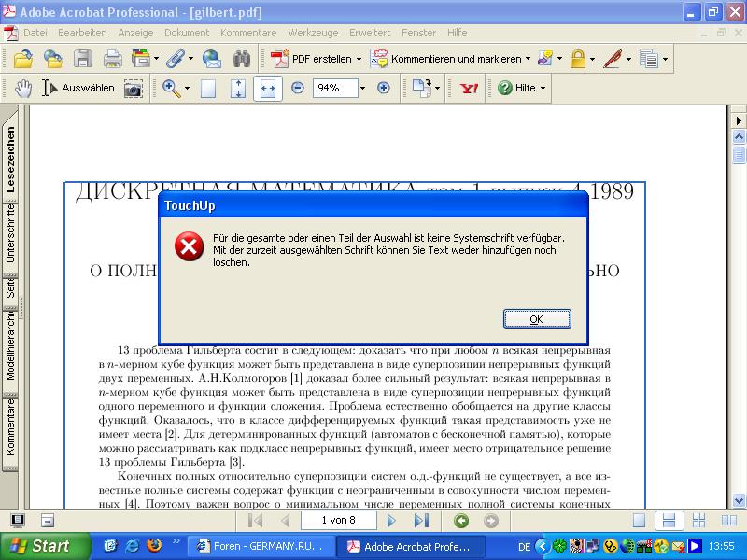Screen dimensions: 747x560
Task: Click OK in the TouchUp error dialog
Action: click(536, 319)
